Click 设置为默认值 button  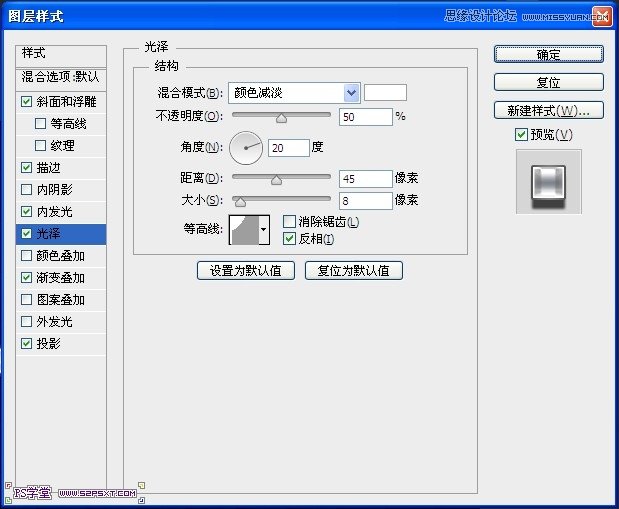(246, 270)
